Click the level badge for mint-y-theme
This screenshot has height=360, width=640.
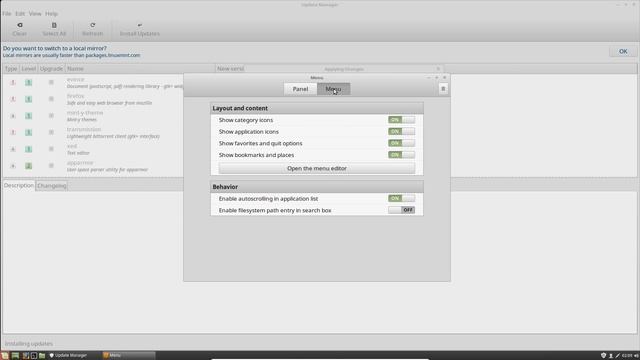tap(29, 116)
